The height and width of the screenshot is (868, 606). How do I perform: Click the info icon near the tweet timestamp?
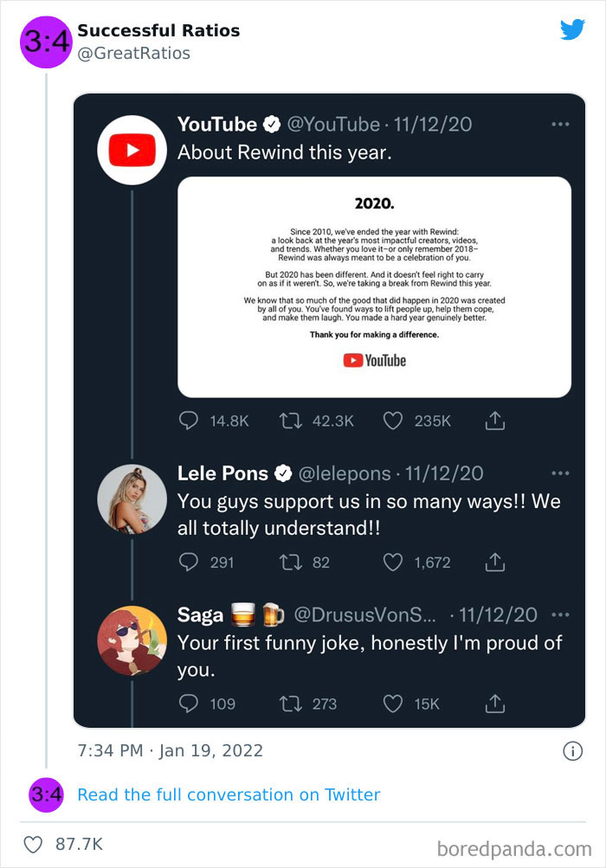[x=572, y=752]
